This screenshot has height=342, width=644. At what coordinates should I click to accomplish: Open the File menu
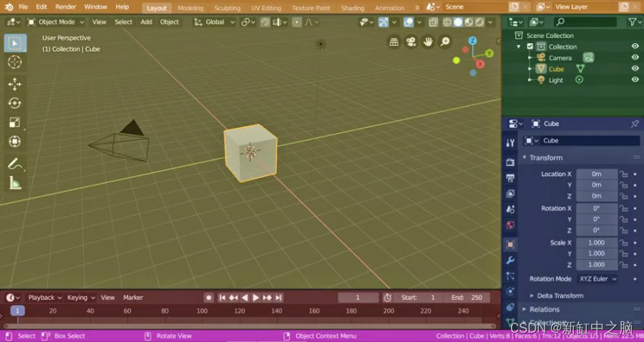pos(24,7)
